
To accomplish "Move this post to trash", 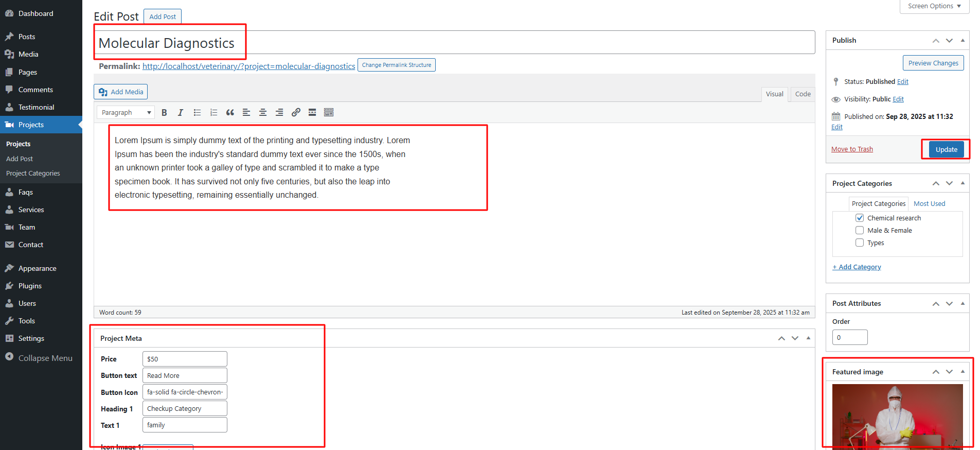I will pos(852,149).
